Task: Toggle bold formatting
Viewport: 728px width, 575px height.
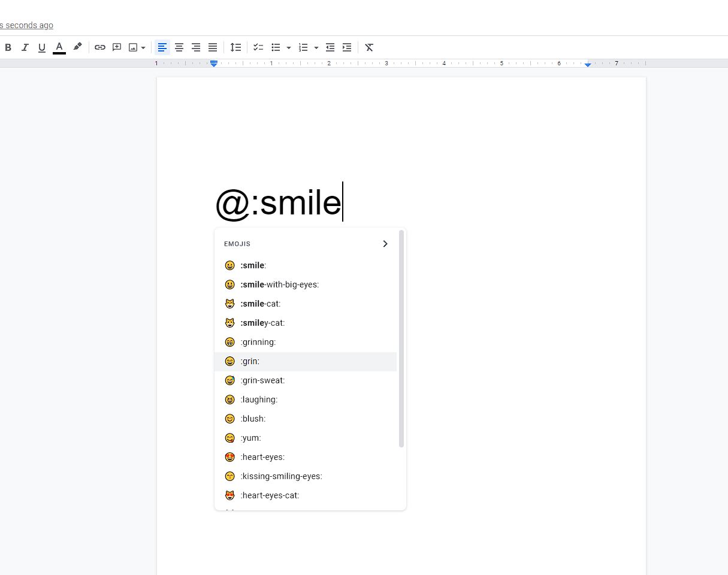Action: coord(8,47)
